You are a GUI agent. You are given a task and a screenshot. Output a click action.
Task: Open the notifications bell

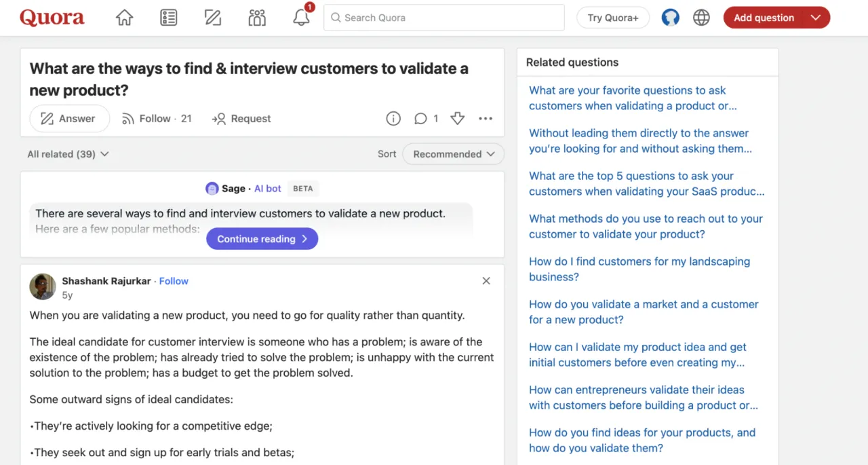(301, 18)
